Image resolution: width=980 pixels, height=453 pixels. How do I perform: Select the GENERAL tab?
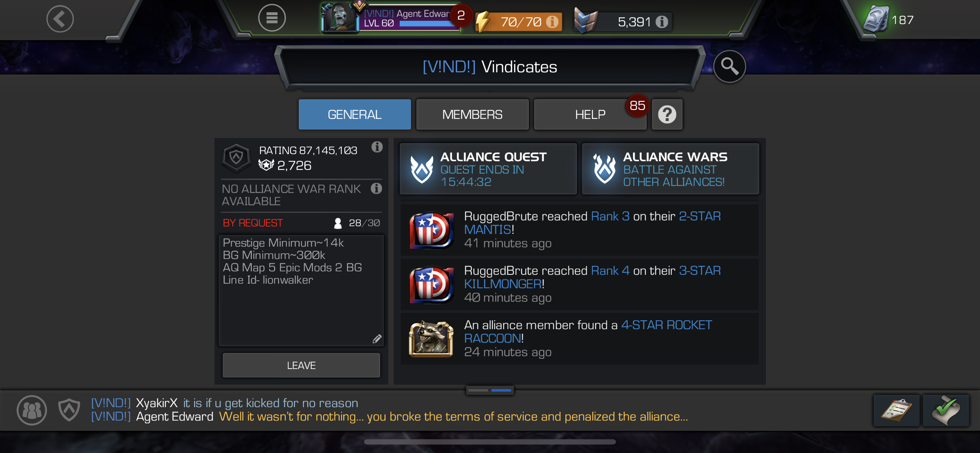355,115
